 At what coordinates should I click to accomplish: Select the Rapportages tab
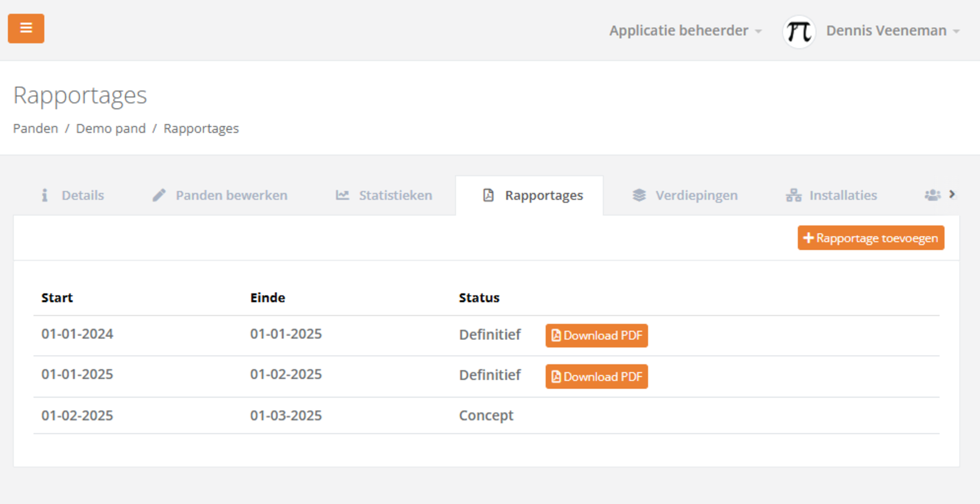pos(529,195)
